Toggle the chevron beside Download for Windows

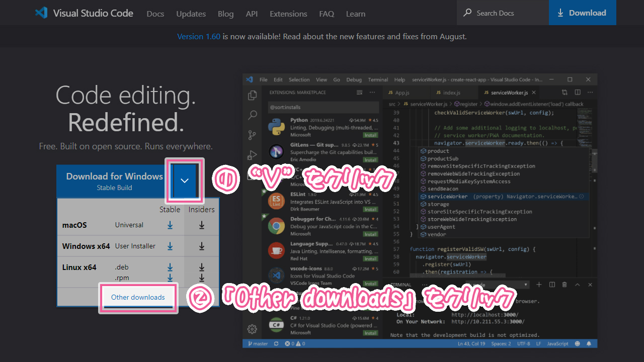point(185,180)
